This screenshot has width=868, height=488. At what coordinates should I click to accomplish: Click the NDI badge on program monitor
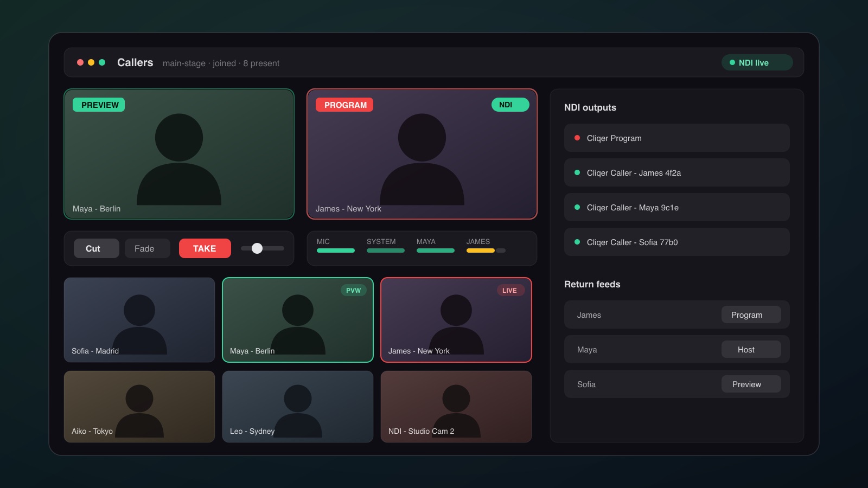point(510,105)
